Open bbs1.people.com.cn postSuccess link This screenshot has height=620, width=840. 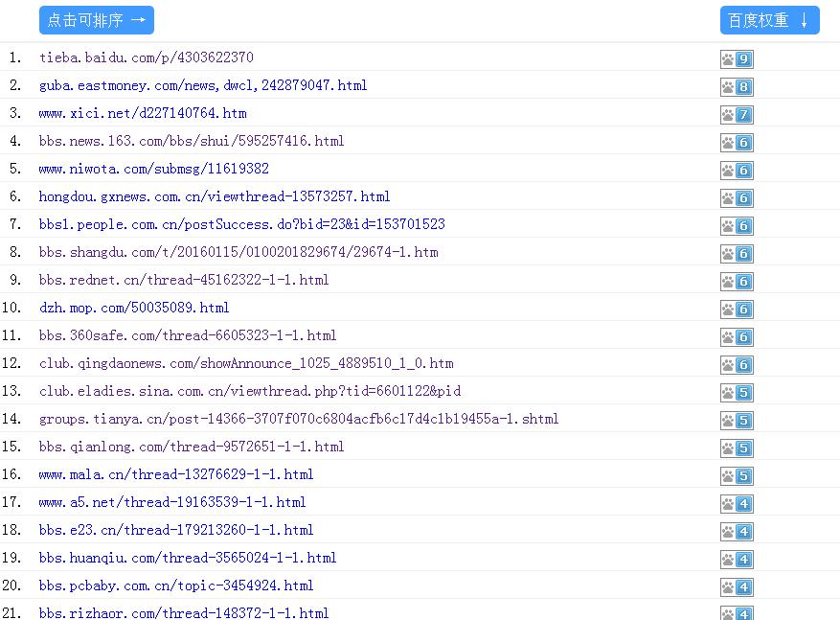click(x=242, y=224)
